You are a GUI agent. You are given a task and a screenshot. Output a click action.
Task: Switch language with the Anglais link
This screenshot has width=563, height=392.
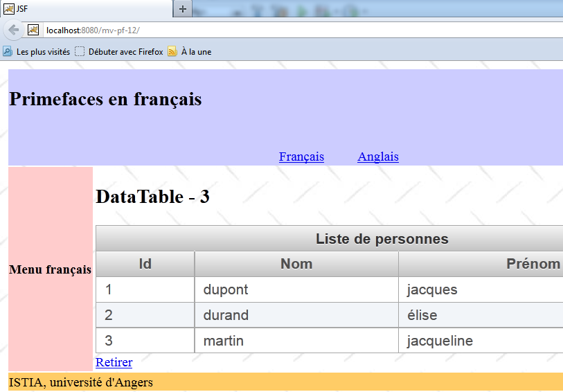pyautogui.click(x=378, y=157)
